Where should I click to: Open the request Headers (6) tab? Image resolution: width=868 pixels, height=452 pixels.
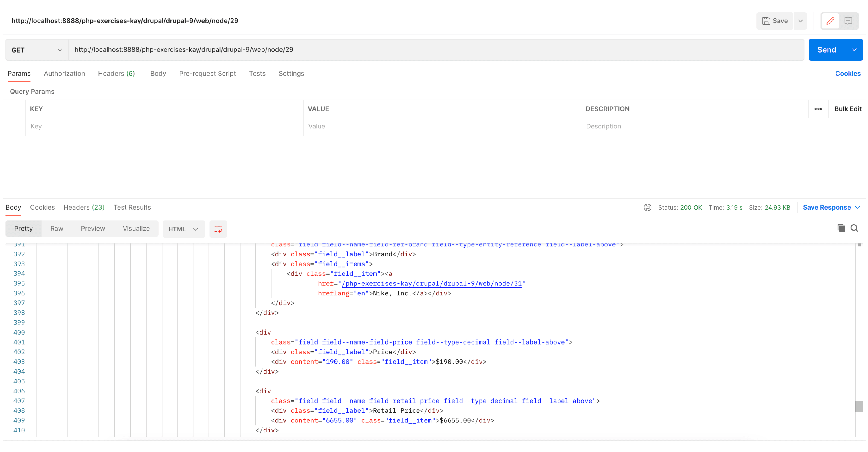pos(117,73)
